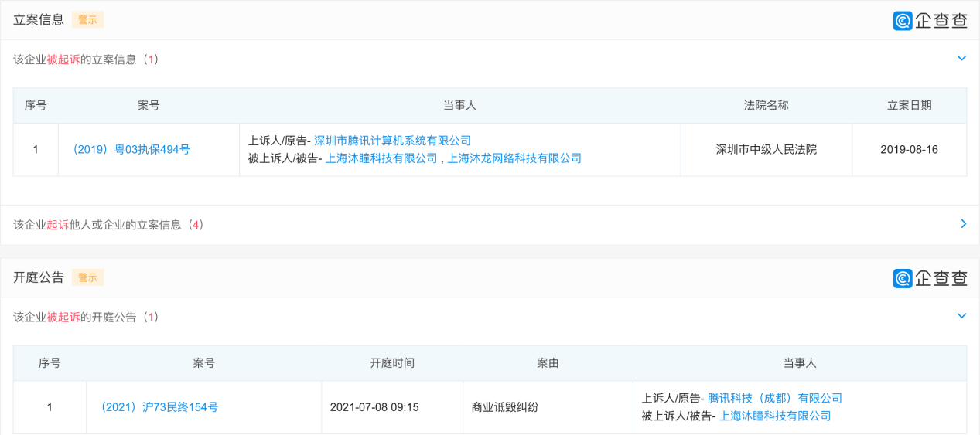Click the Qichacha logo in the 开庭公告 section

click(x=930, y=278)
